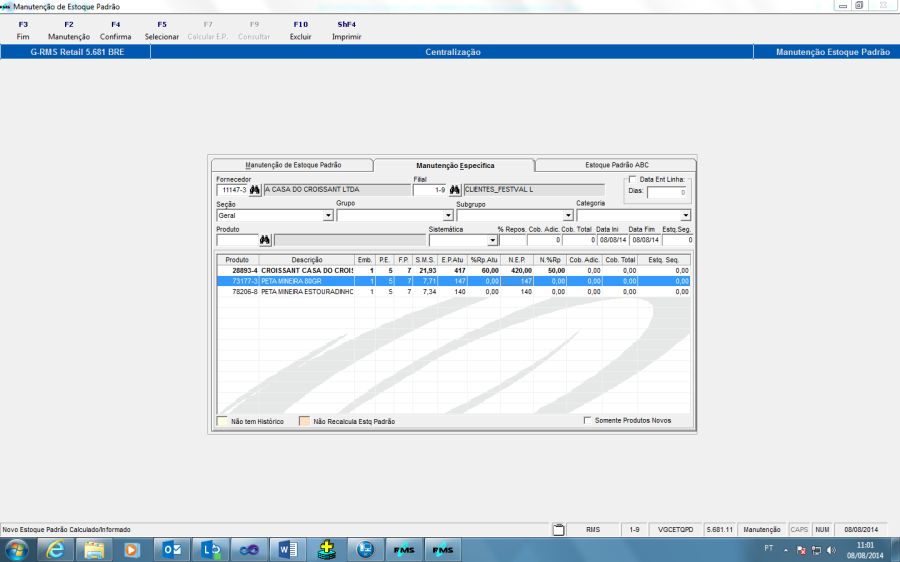
Task: Click the Cob. Adic. input field
Action: pos(544,240)
